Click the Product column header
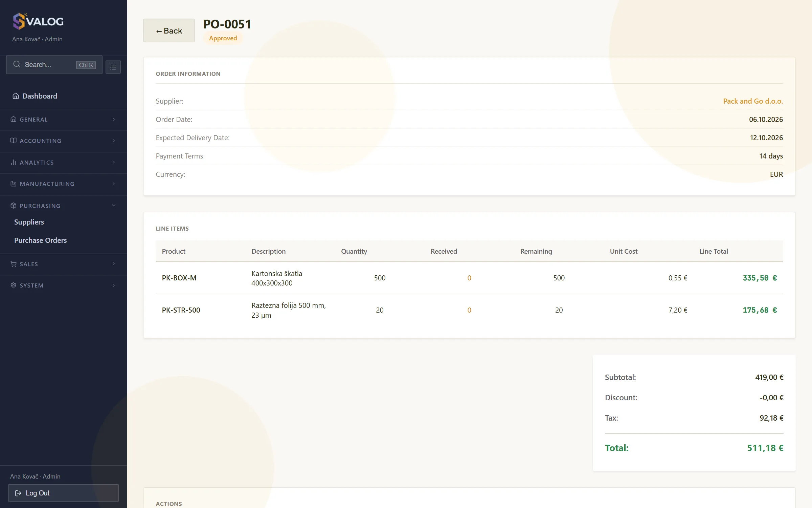The height and width of the screenshot is (508, 812). pos(174,251)
